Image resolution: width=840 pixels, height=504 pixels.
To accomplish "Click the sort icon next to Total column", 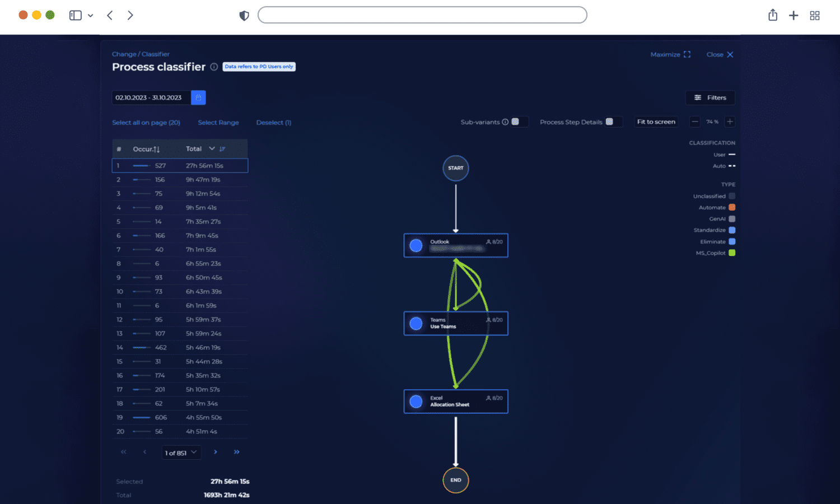I will click(x=222, y=149).
